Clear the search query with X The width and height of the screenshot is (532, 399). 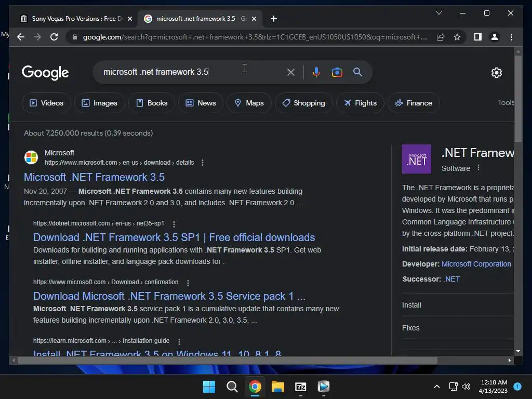pyautogui.click(x=291, y=72)
